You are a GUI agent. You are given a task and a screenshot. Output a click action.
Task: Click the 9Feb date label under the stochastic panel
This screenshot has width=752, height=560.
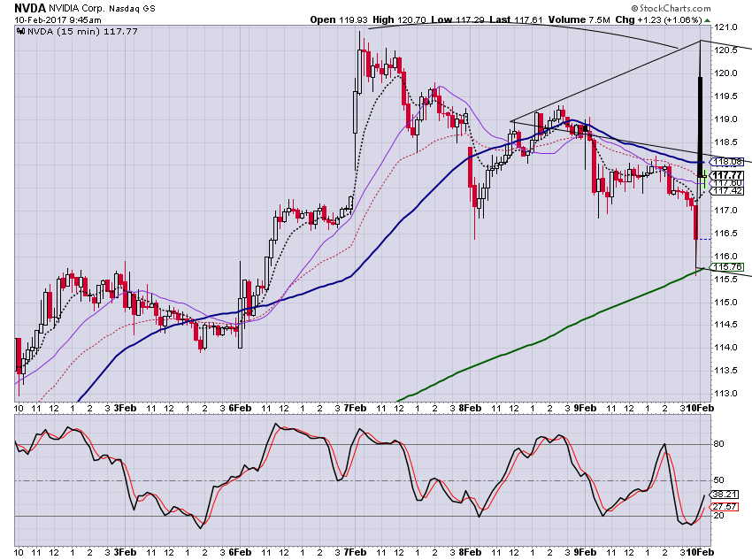pyautogui.click(x=585, y=552)
